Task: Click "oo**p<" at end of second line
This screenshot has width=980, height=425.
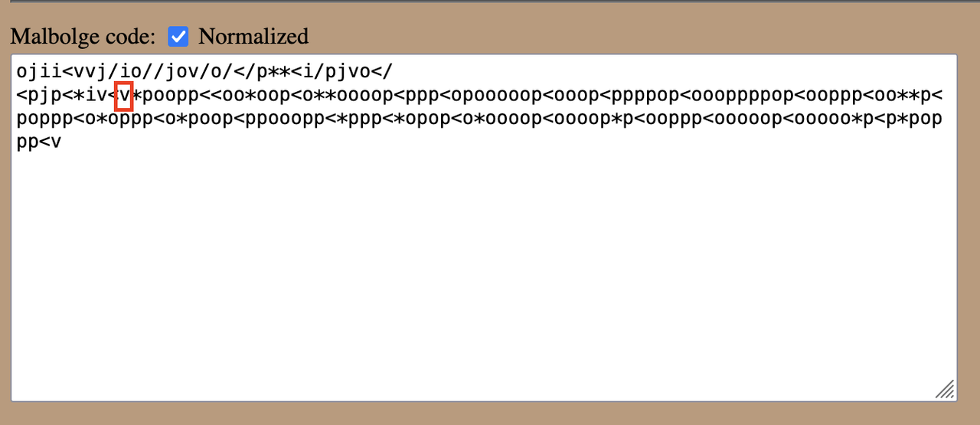Action: click(908, 96)
